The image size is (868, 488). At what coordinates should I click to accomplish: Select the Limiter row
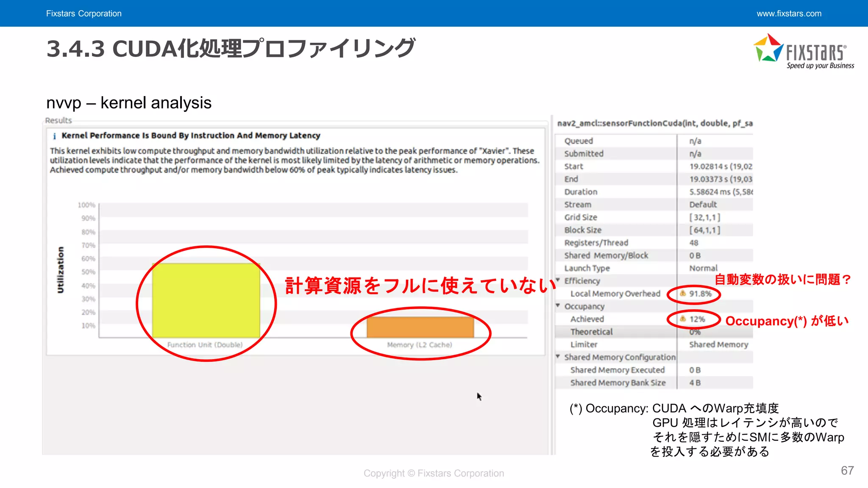click(654, 344)
